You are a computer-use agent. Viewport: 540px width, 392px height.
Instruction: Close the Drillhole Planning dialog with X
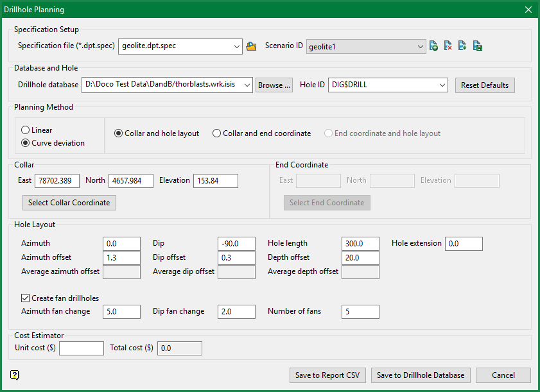pos(528,10)
